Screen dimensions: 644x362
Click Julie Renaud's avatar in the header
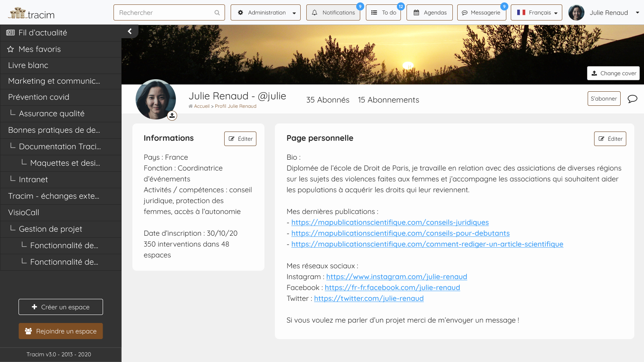(576, 12)
